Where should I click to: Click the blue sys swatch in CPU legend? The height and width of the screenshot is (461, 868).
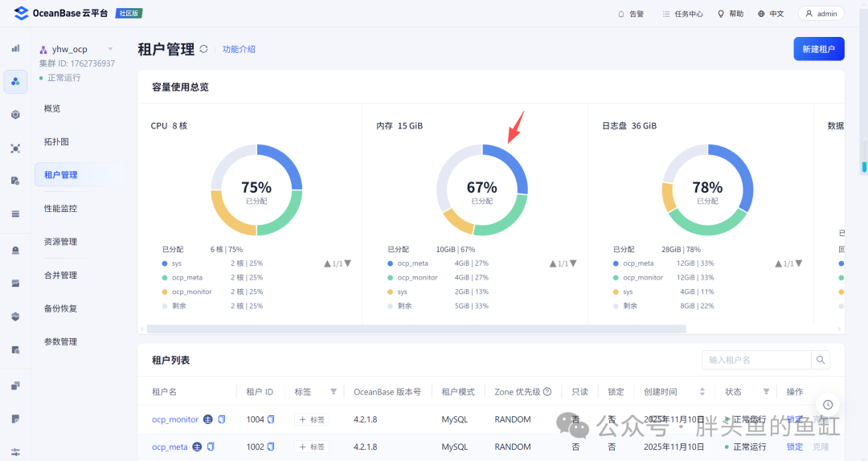tap(165, 263)
